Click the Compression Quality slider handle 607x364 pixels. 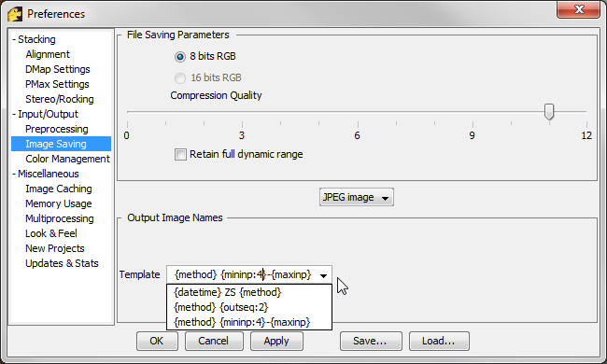548,112
